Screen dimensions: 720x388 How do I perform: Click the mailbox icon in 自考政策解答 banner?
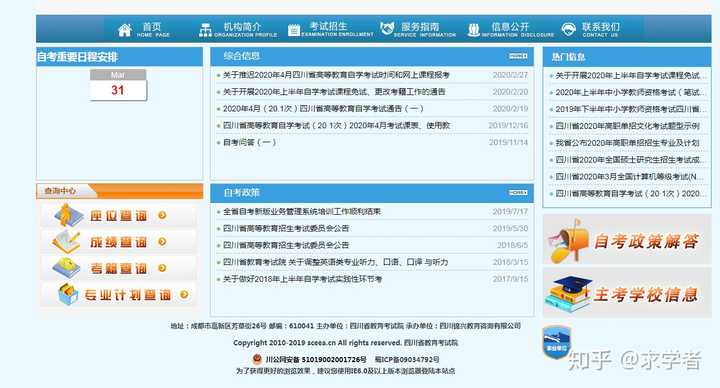click(569, 240)
